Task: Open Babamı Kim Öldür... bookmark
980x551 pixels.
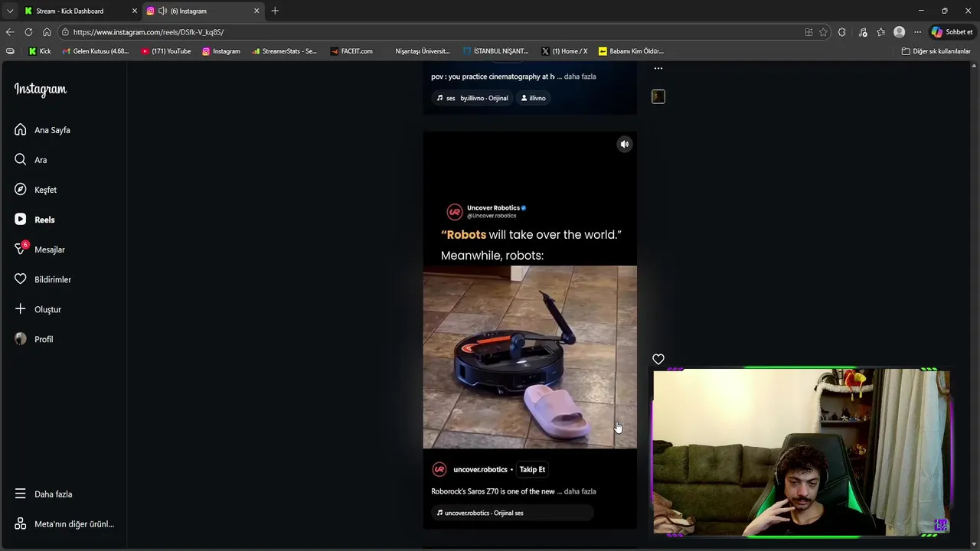Action: tap(631, 51)
